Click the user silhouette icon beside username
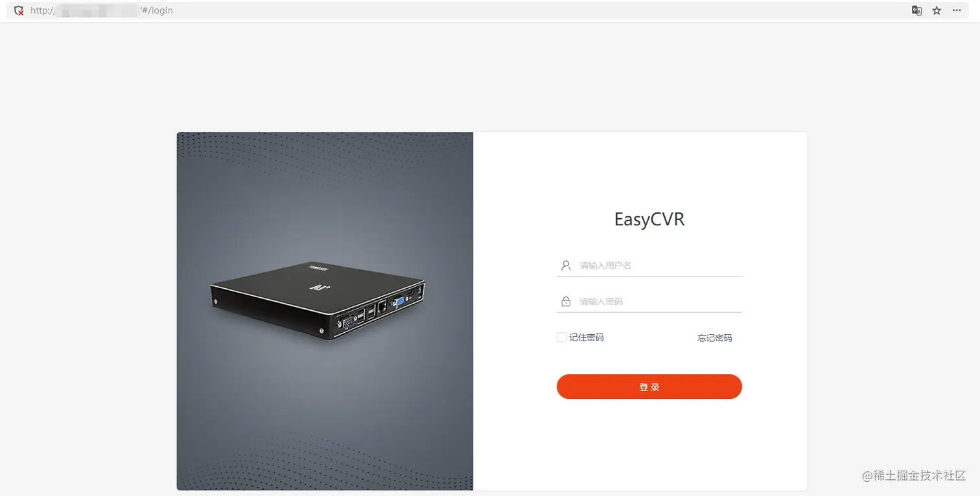This screenshot has height=496, width=980. tap(566, 265)
